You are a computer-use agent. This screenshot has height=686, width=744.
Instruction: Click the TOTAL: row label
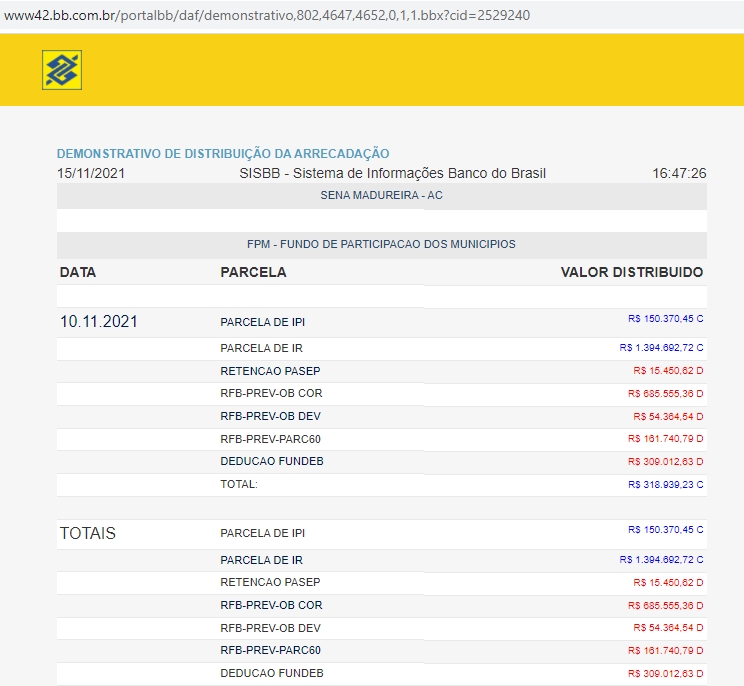pyautogui.click(x=239, y=484)
